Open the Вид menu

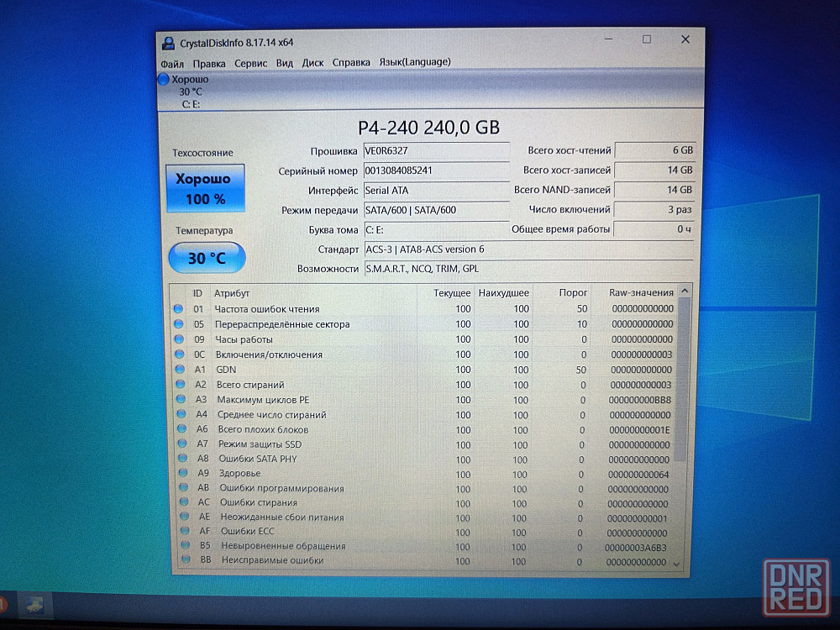[285, 63]
